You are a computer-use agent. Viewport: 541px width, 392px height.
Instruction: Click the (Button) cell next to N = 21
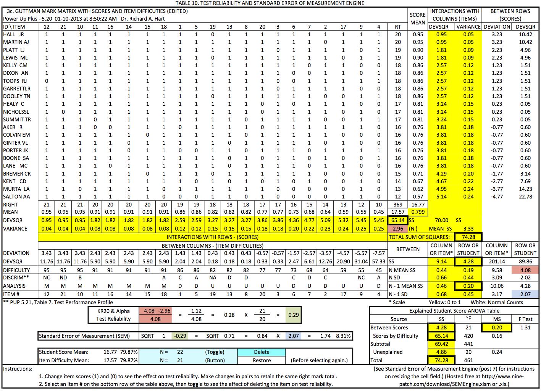pyautogui.click(x=215, y=360)
